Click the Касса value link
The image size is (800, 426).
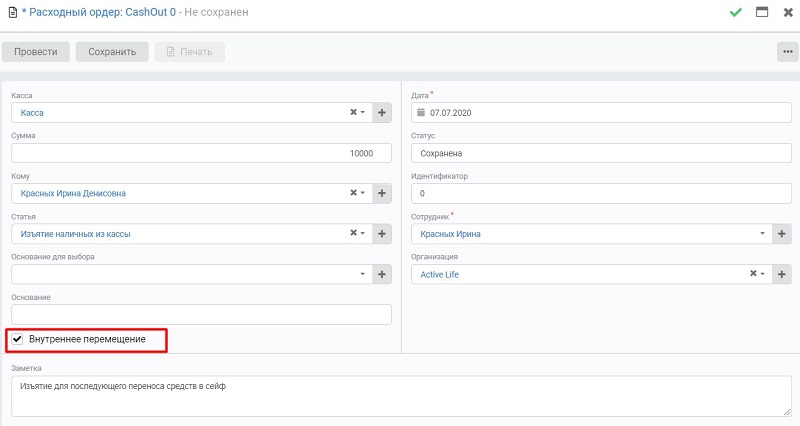(x=32, y=113)
